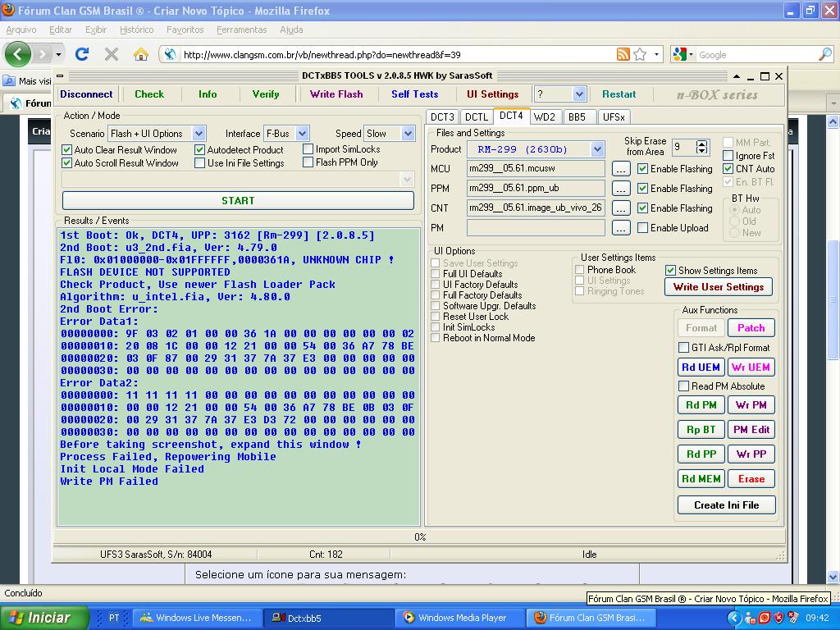Go back with Firefox back arrow

coord(18,54)
